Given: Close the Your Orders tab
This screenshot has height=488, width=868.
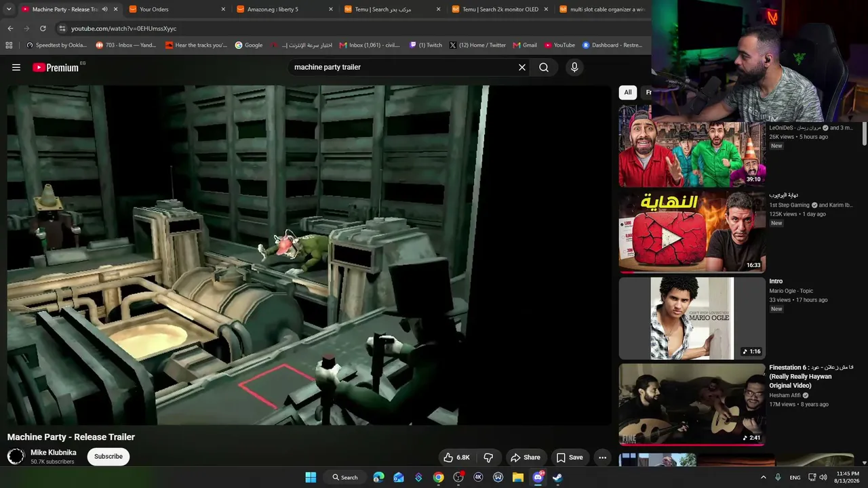Looking at the screenshot, I should point(223,9).
